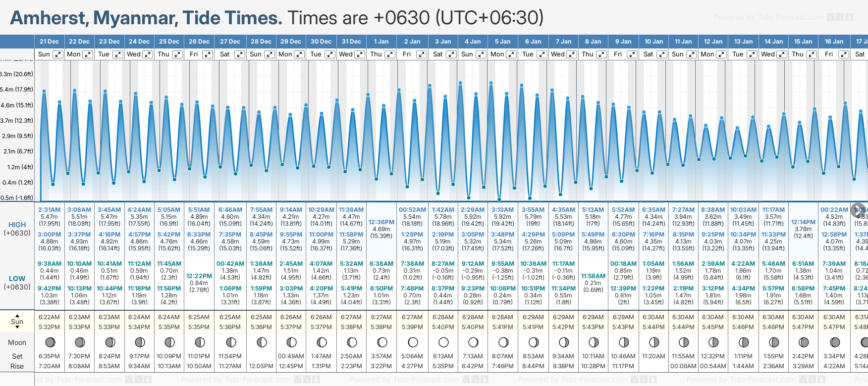Image resolution: width=868 pixels, height=386 pixels.
Task: Click the expand icon for Tue 6 Jan
Action: [542, 54]
